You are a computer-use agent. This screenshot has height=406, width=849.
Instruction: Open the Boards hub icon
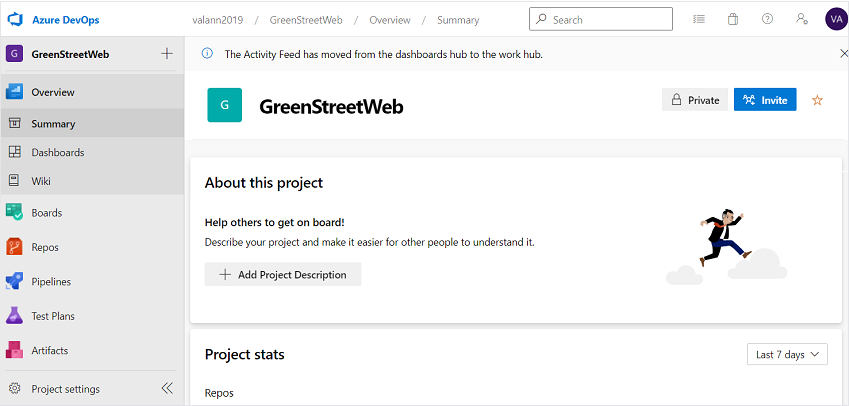click(14, 212)
